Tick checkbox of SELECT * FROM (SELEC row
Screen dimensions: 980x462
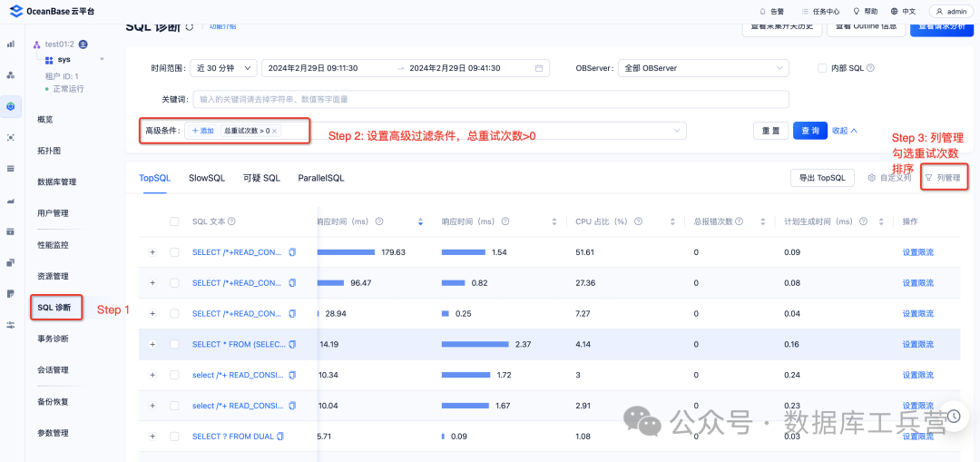pos(174,344)
